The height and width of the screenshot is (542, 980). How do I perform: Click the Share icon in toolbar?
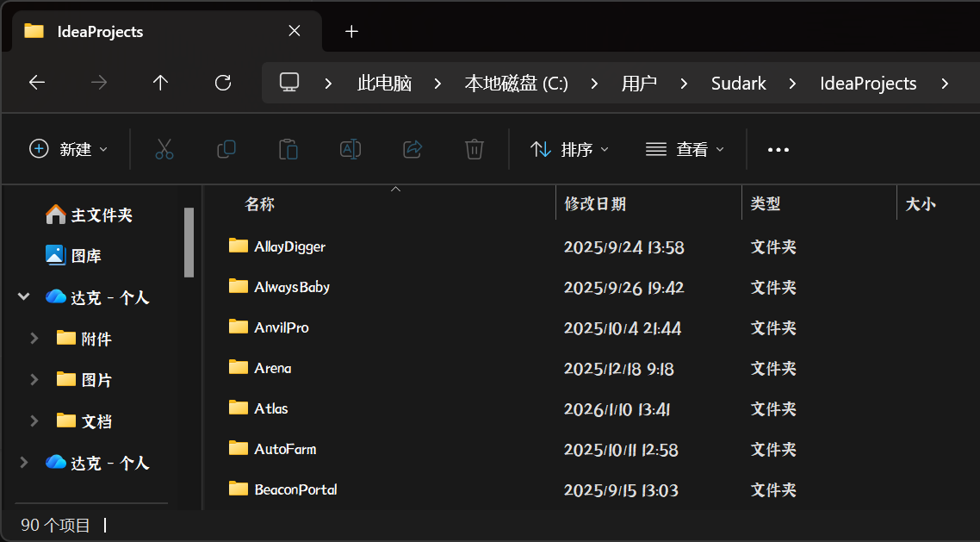point(412,149)
